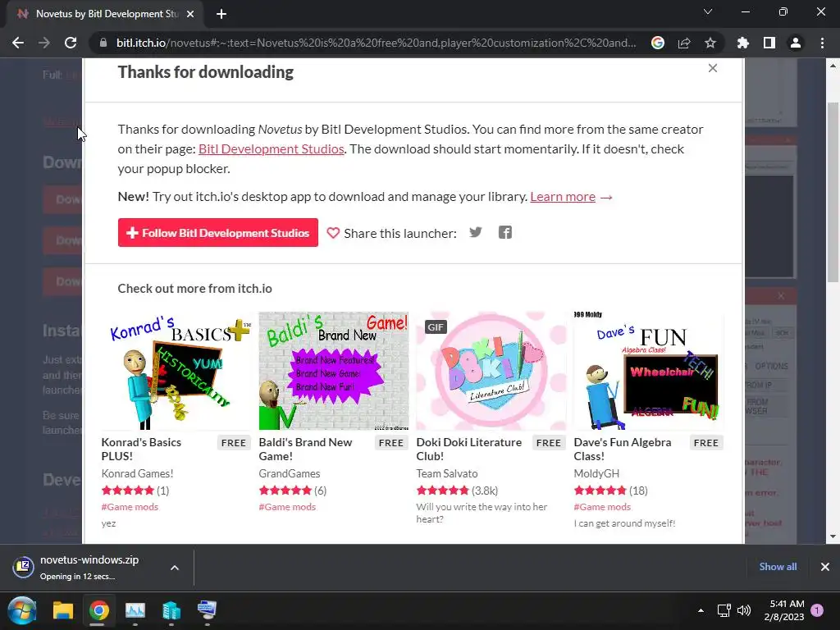Click the page vertical scrollbar thumb

(x=833, y=192)
